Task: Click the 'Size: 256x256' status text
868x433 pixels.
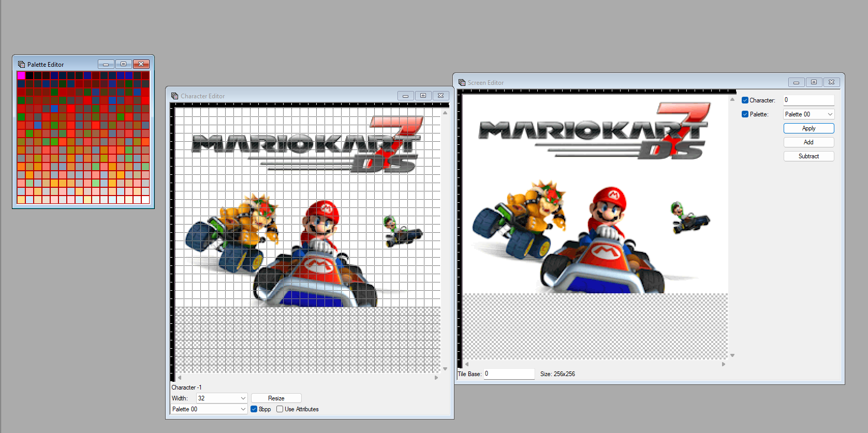Action: (x=557, y=374)
